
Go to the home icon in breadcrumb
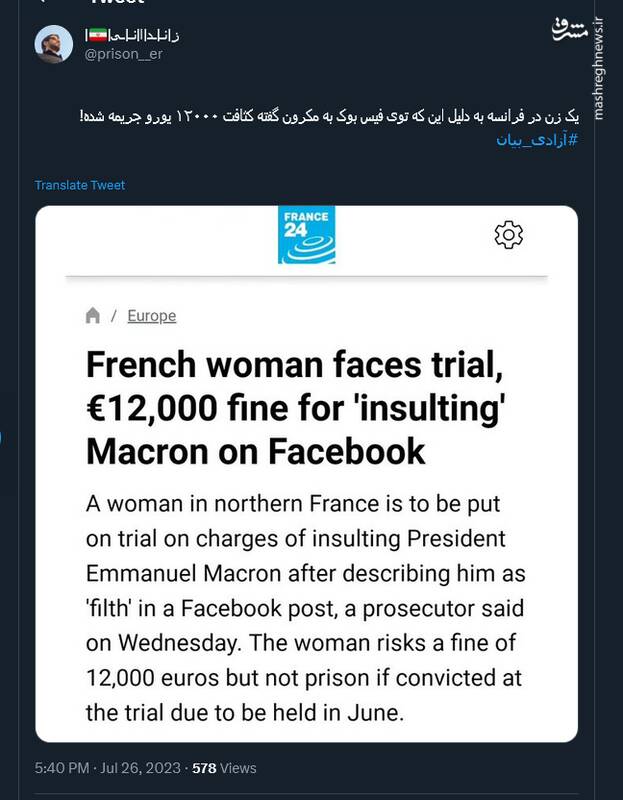coord(93,316)
